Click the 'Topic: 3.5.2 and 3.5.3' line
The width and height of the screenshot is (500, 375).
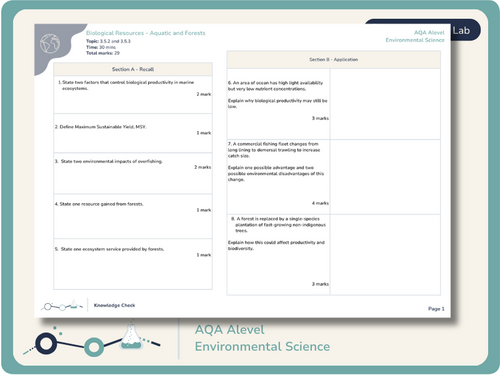tap(108, 41)
